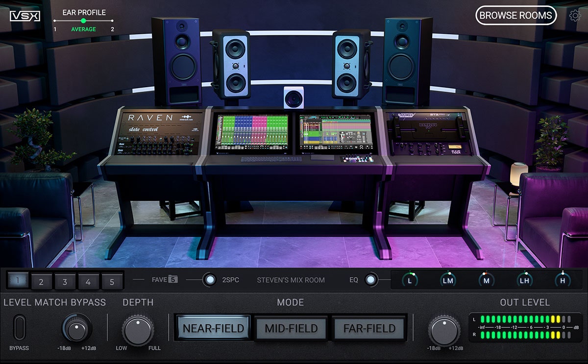Screen dimensions: 588x364
Task: Toggle the BYPASS switch
Action: point(20,327)
